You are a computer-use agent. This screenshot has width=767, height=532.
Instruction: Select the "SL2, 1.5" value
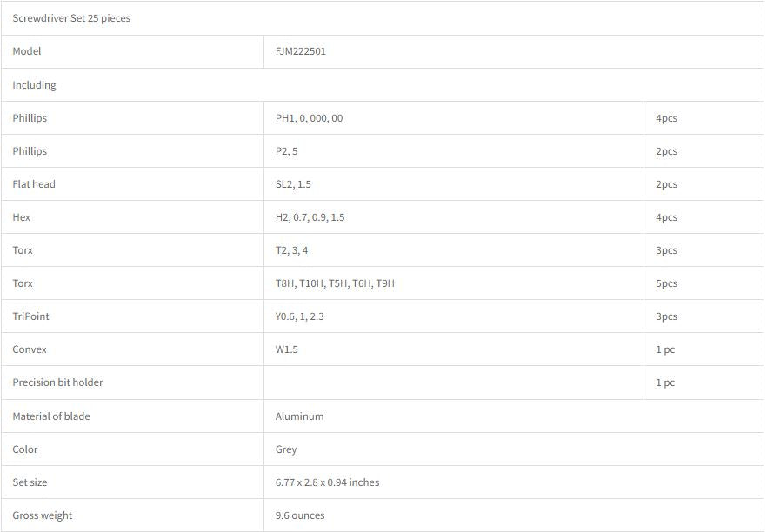click(293, 184)
